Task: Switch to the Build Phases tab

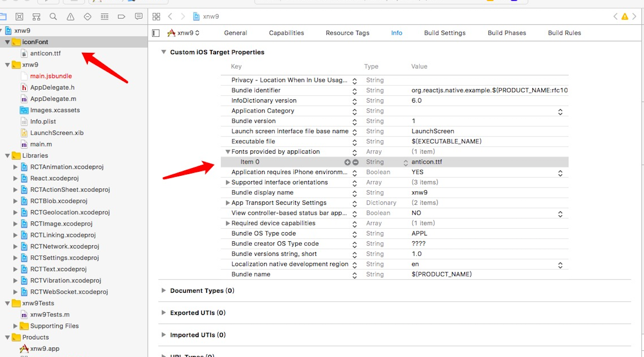Action: tap(507, 33)
